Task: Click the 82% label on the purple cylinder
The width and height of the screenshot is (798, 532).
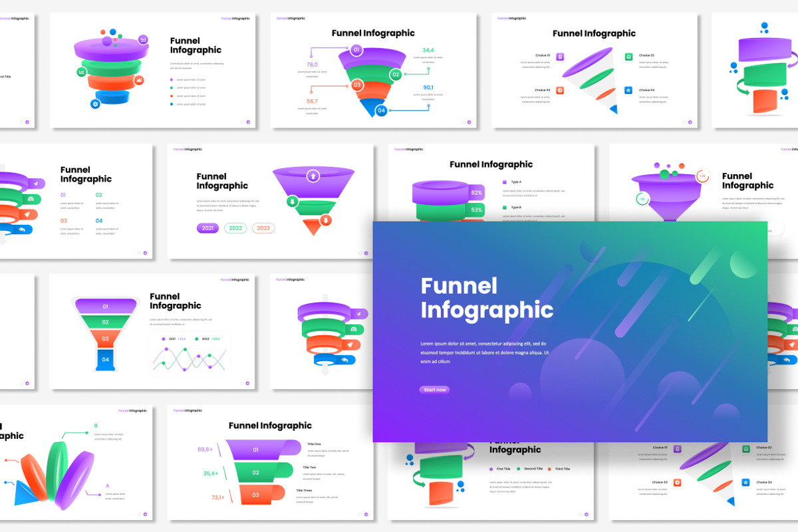Action: (x=477, y=193)
